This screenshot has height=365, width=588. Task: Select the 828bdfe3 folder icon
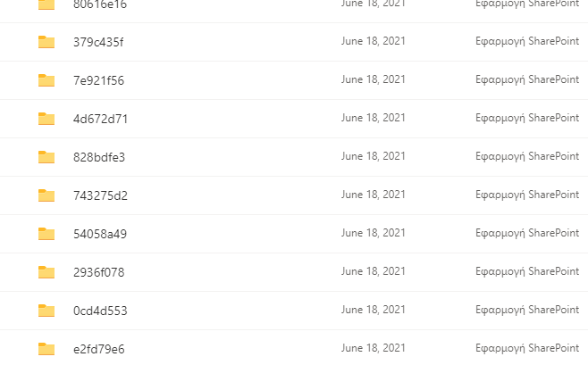46,157
